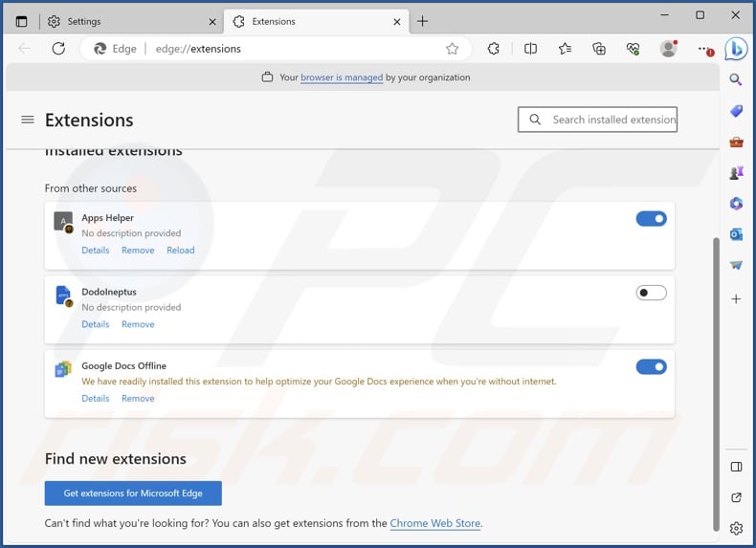Open the Chrome Web Store link

coord(434,523)
